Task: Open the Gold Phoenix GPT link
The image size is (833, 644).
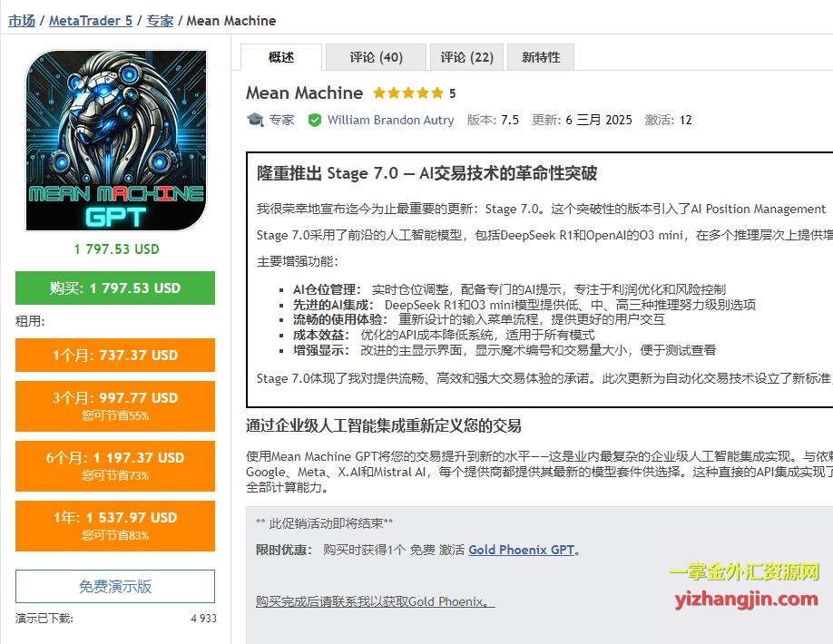Action: pos(521,550)
